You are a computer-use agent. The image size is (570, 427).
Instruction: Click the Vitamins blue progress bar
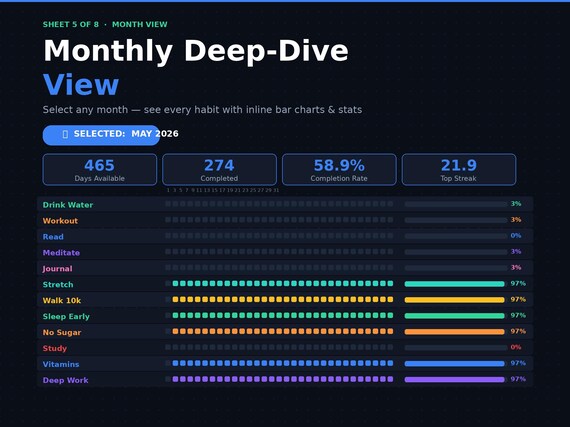point(454,364)
